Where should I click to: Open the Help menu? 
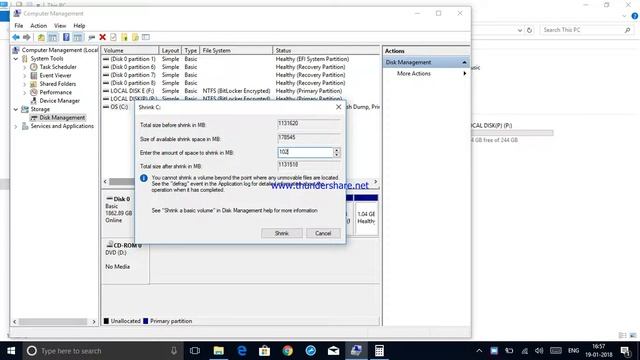(79, 25)
